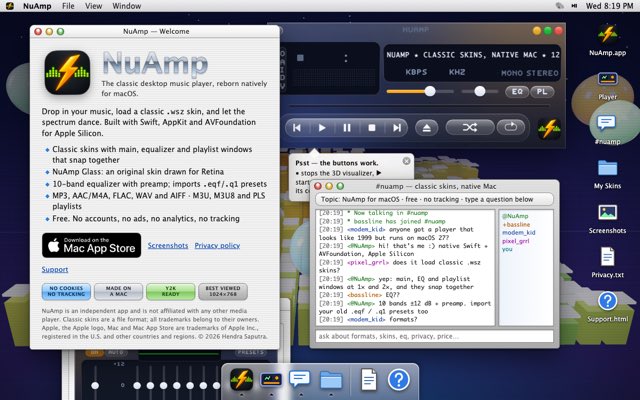The width and height of the screenshot is (640, 400).
Task: Click the equalizer preamp slider knob
Action: (x=95, y=385)
